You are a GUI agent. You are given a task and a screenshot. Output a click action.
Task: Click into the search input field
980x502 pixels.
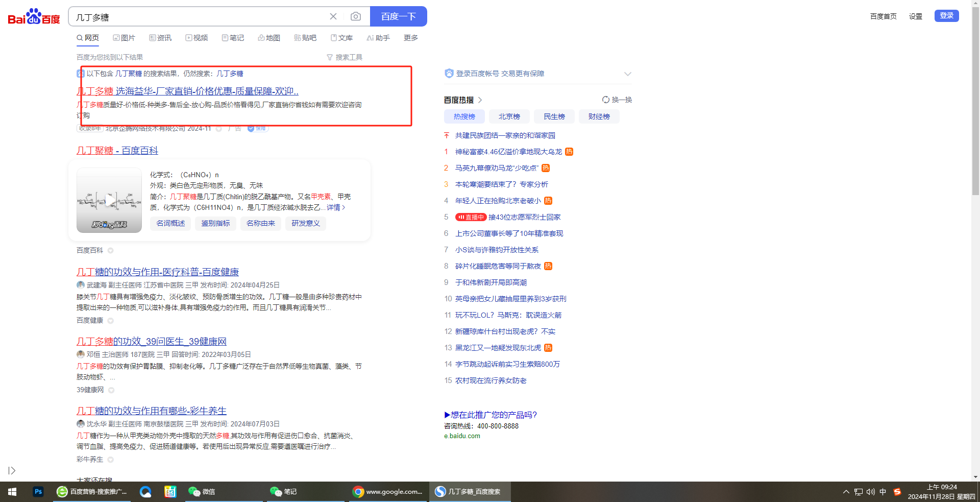pos(199,17)
